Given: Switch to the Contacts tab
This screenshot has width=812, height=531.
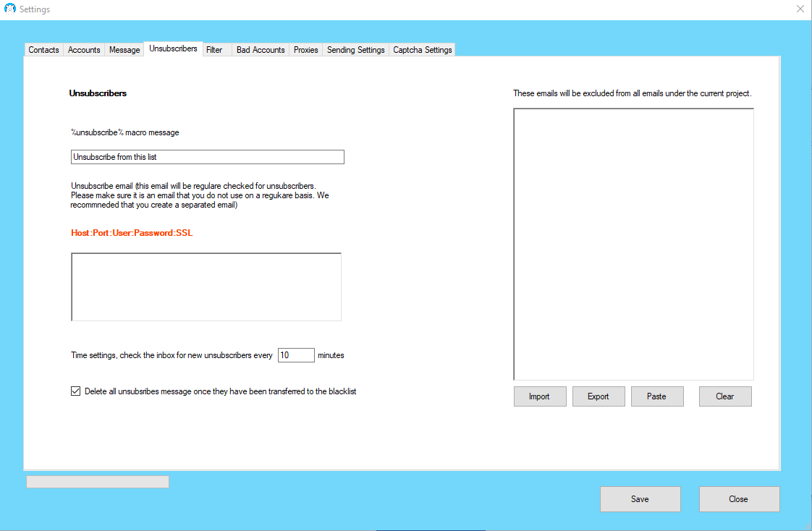Looking at the screenshot, I should coord(43,50).
